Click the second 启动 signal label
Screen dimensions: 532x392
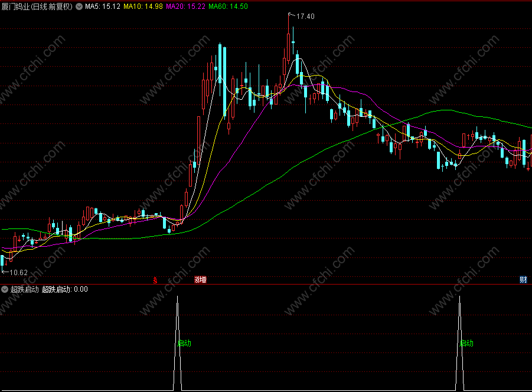pos(466,343)
